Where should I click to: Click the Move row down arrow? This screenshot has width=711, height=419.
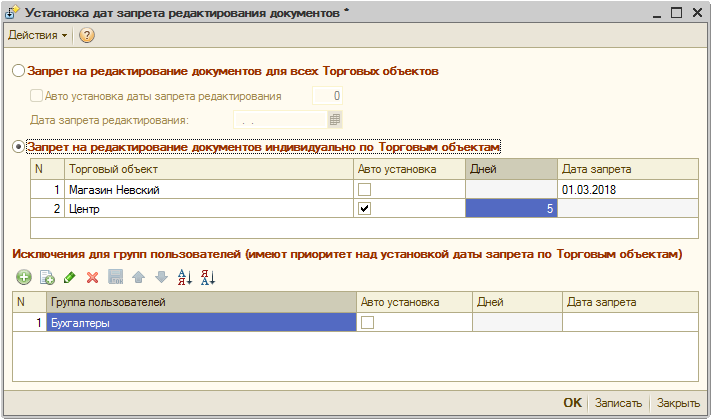(161, 277)
